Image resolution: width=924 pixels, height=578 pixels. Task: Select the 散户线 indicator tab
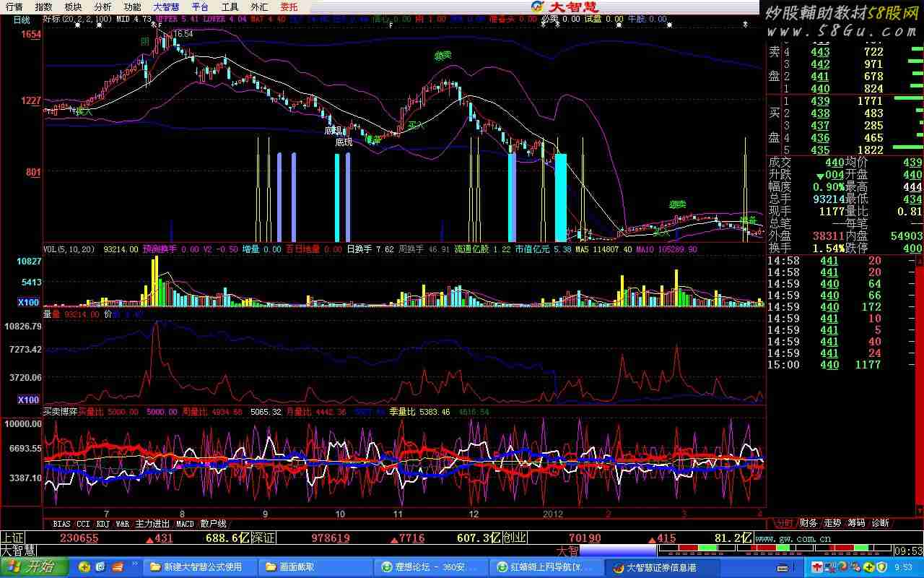(214, 524)
